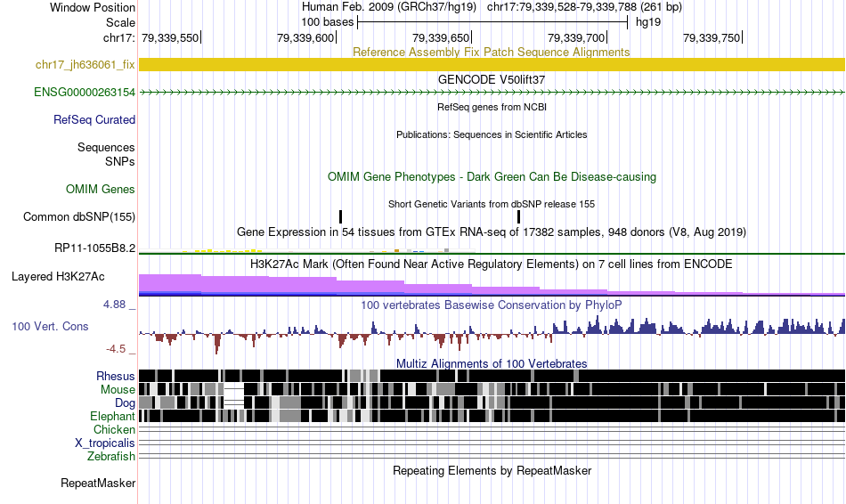Open Publications: Sequences in Scientific Articles title
This screenshot has height=504, width=846.
tap(492, 134)
